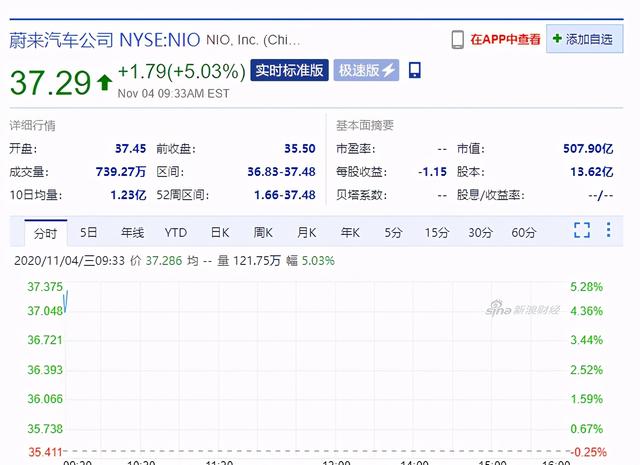Viewport: 640px width, 465px height.
Task: Click the 2.52% right-axis label
Action: (587, 370)
